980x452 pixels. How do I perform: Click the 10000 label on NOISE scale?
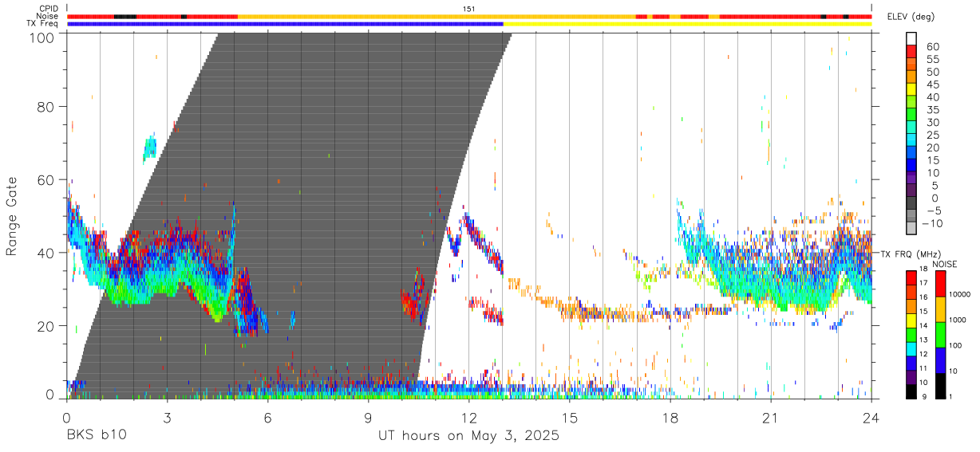961,294
